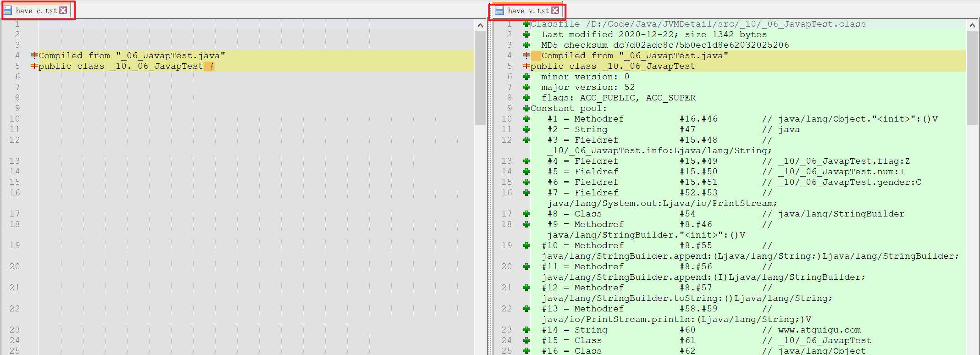
Task: Click 'public class _10._06_JavapTest {' in have_c.txt pane
Action: tap(127, 66)
